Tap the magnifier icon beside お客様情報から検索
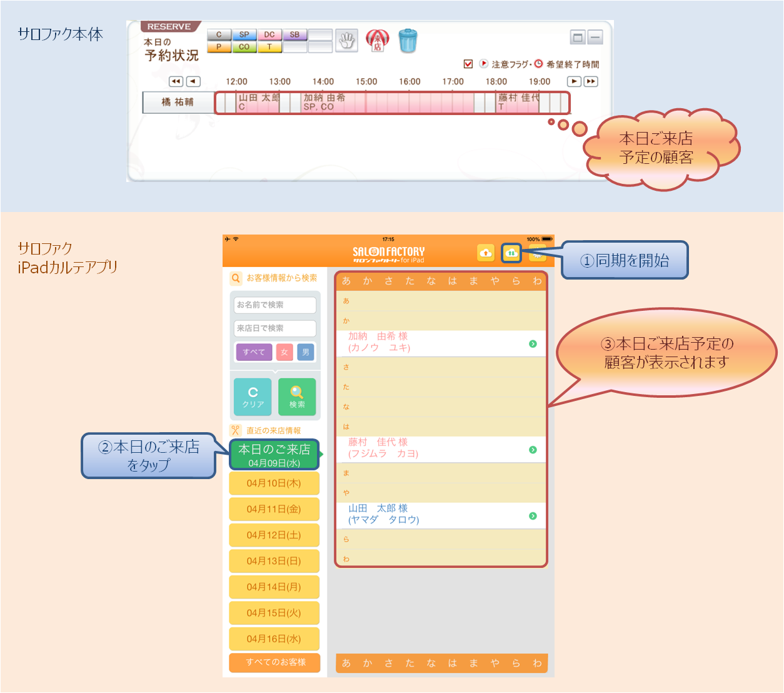Image resolution: width=784 pixels, height=693 pixels. point(236,278)
